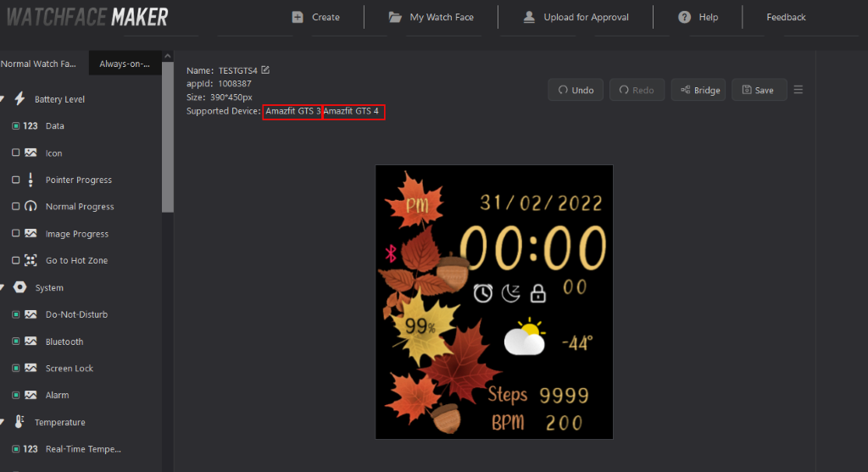
Task: Collapse the System group
Action: (3, 287)
